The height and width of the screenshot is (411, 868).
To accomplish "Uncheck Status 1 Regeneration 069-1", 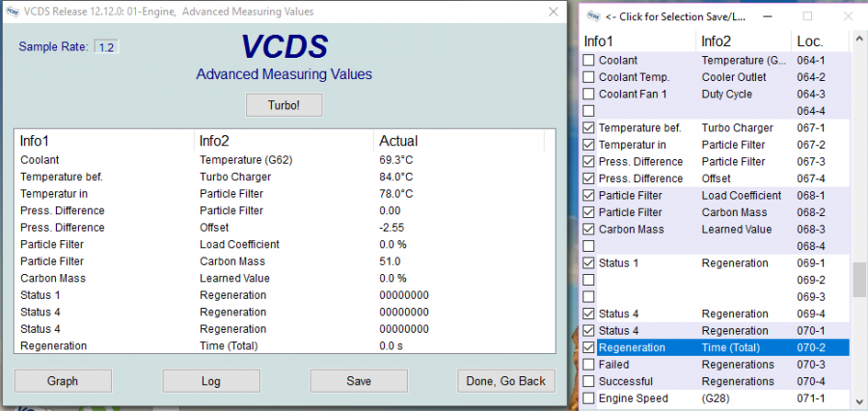I will (589, 263).
